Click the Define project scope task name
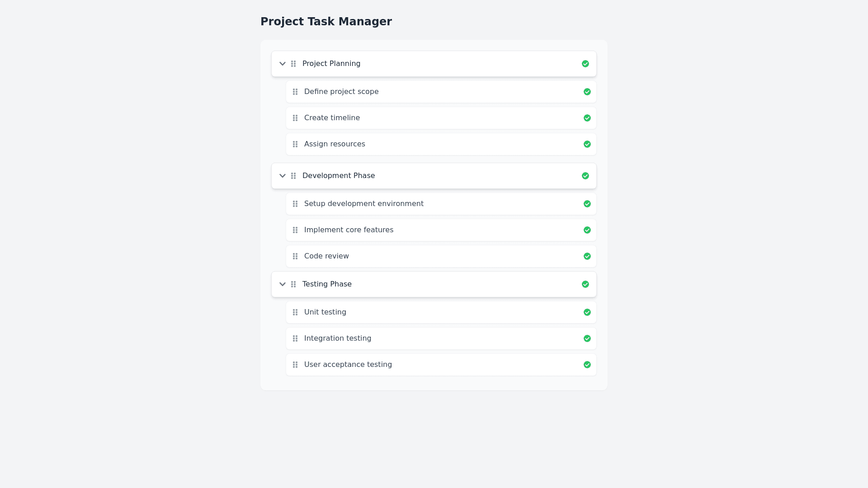The width and height of the screenshot is (868, 488). pos(341,92)
